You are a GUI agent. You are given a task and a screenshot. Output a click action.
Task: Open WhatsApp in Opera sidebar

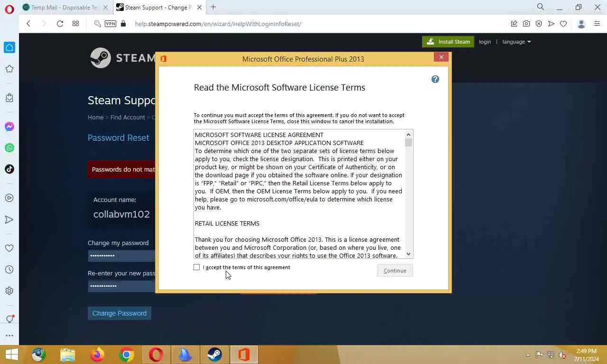coord(9,148)
